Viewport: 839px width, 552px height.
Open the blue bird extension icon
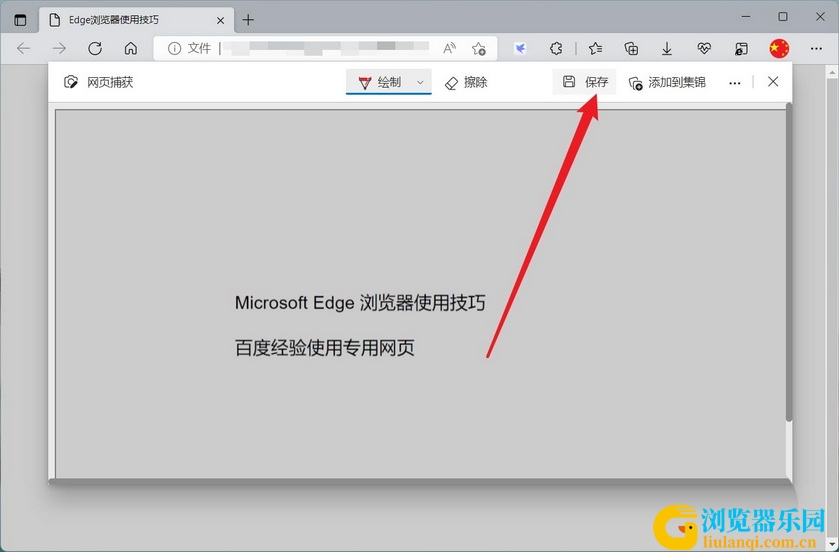pos(520,49)
